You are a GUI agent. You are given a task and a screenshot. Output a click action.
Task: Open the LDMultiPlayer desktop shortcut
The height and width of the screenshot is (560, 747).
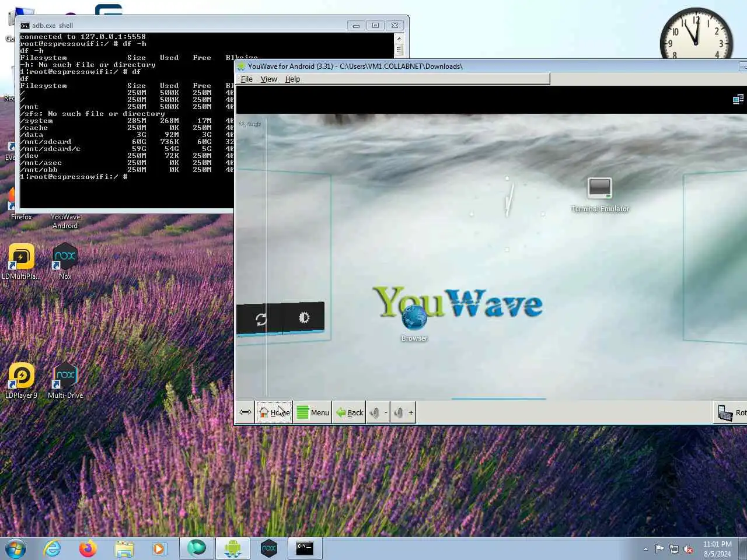[x=22, y=261]
